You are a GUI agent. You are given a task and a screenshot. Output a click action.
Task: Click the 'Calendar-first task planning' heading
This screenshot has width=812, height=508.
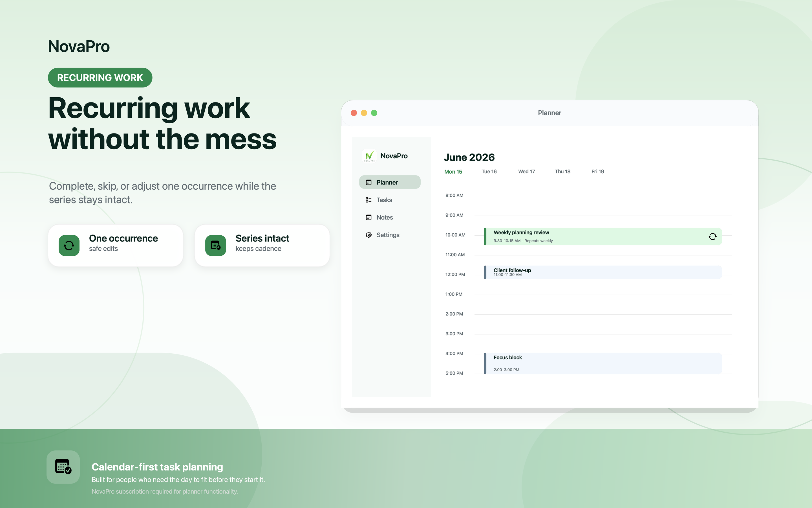click(x=157, y=467)
